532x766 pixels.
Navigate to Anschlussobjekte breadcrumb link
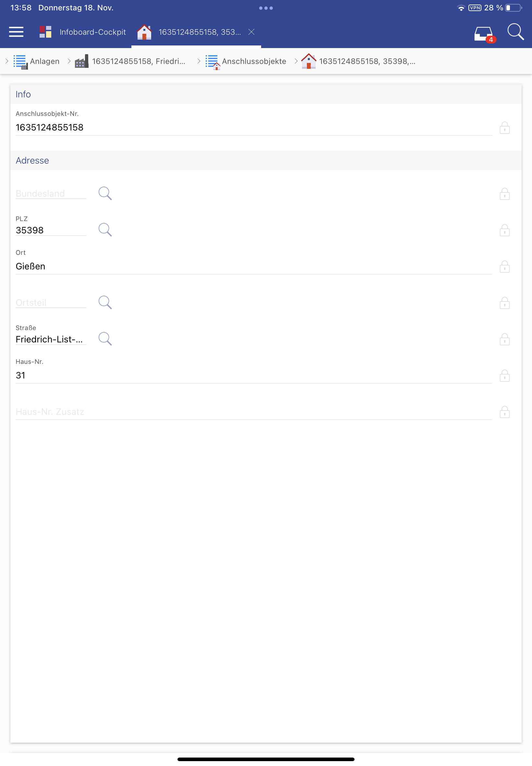pyautogui.click(x=254, y=61)
